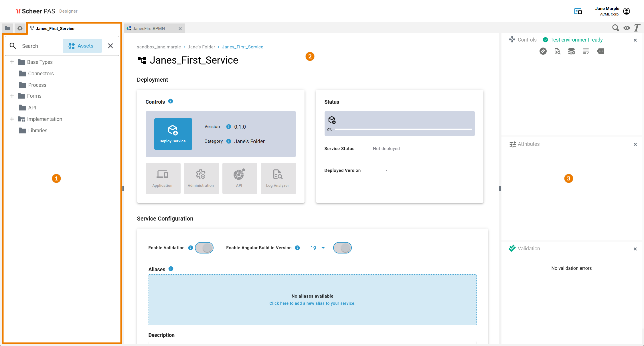
Task: Click the info icon next to Aliases
Action: [171, 269]
